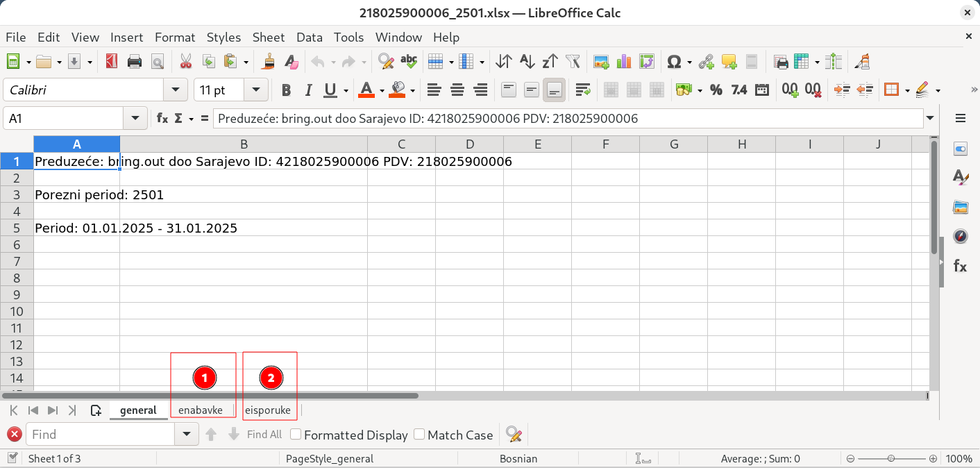Click the Insert Chart icon
Screen dimensions: 980x468
point(624,62)
